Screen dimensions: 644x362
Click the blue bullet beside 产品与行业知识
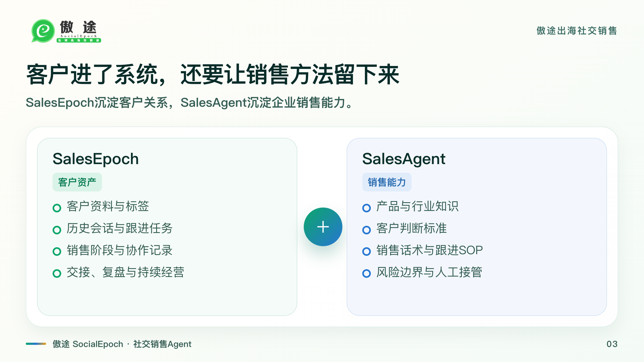pos(367,208)
